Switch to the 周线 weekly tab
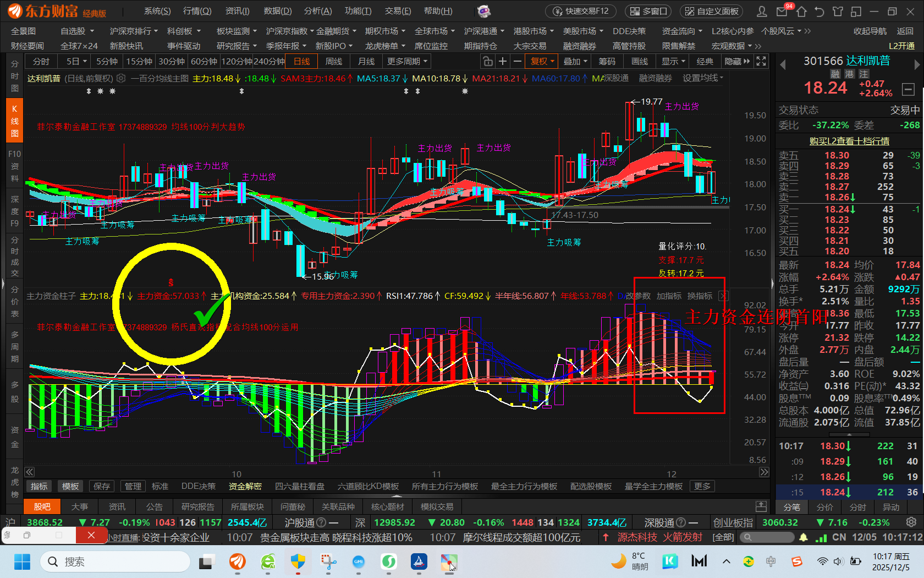 click(334, 61)
